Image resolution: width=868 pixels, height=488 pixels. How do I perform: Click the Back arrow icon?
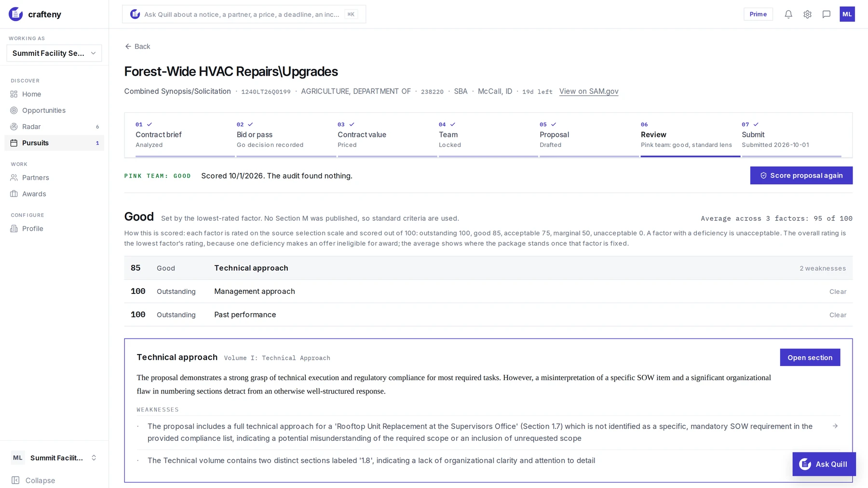click(x=128, y=46)
